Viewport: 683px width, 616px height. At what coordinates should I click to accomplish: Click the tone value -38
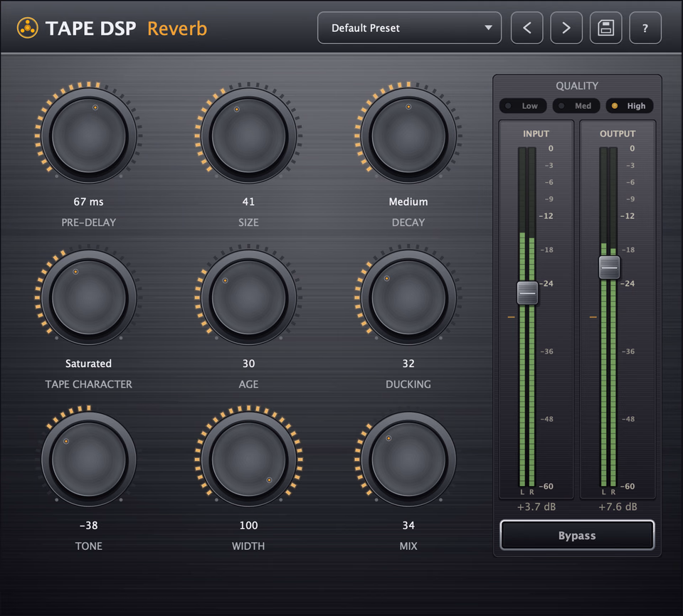(x=89, y=526)
